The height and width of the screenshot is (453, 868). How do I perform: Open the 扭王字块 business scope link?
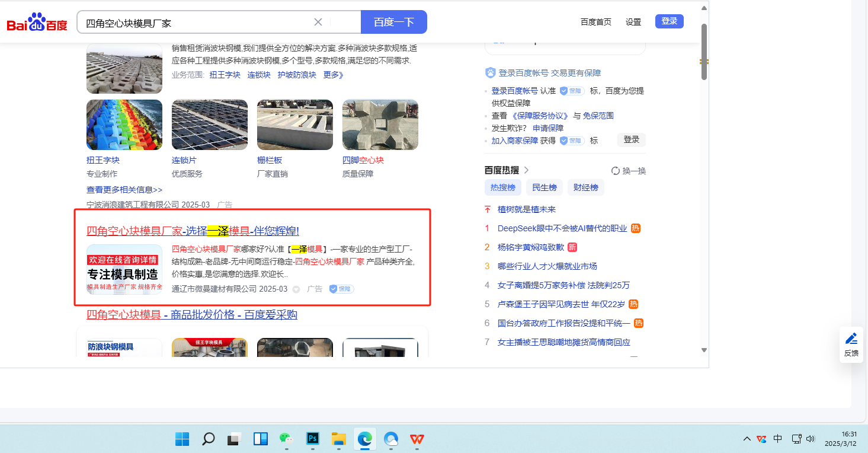[x=225, y=75]
